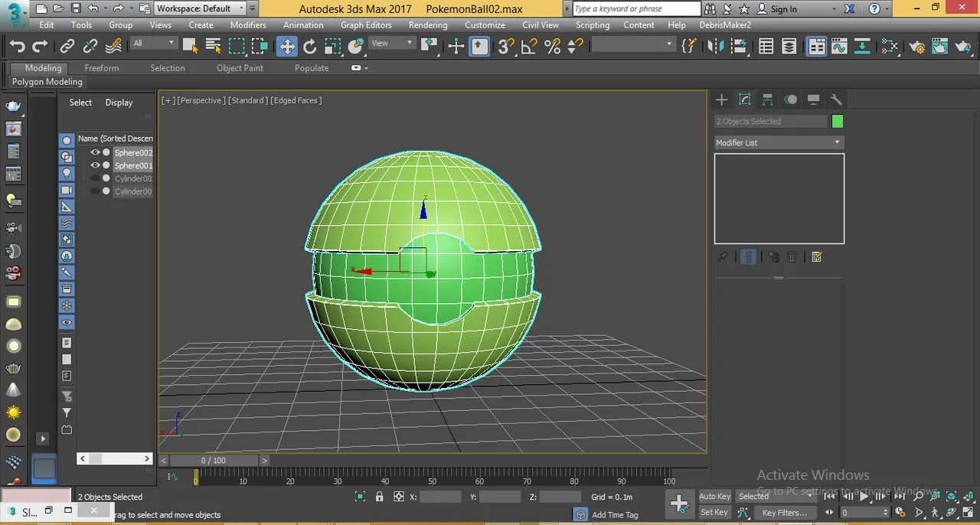Toggle Window/Crossing selection mode
Screen dimensions: 980x525
tap(260, 47)
